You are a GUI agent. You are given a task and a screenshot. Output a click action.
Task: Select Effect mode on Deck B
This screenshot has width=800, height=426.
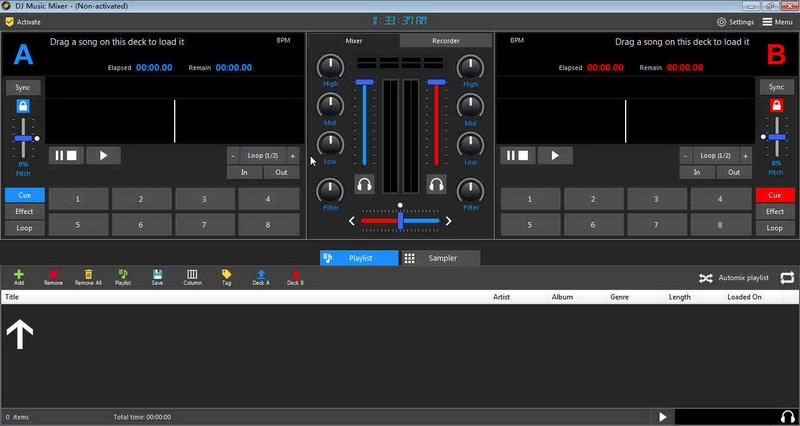click(x=774, y=211)
